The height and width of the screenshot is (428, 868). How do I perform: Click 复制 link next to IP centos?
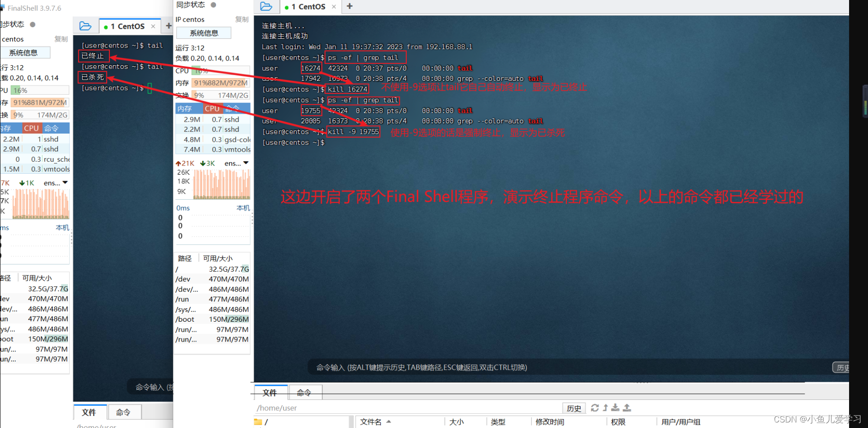pyautogui.click(x=241, y=19)
